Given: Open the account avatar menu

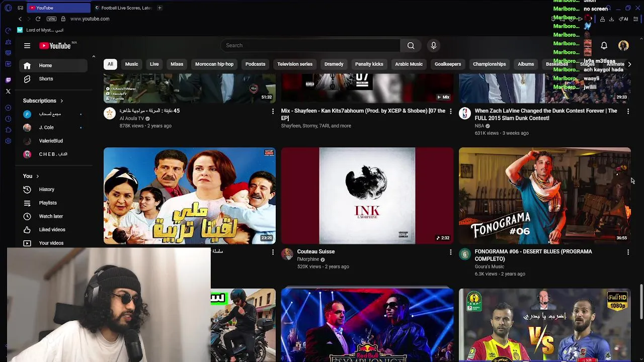Looking at the screenshot, I should pos(623,45).
